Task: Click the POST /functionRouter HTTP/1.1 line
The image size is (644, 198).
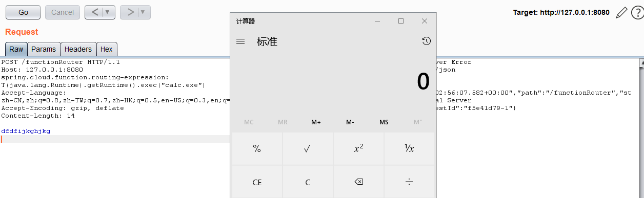Action: coord(61,62)
